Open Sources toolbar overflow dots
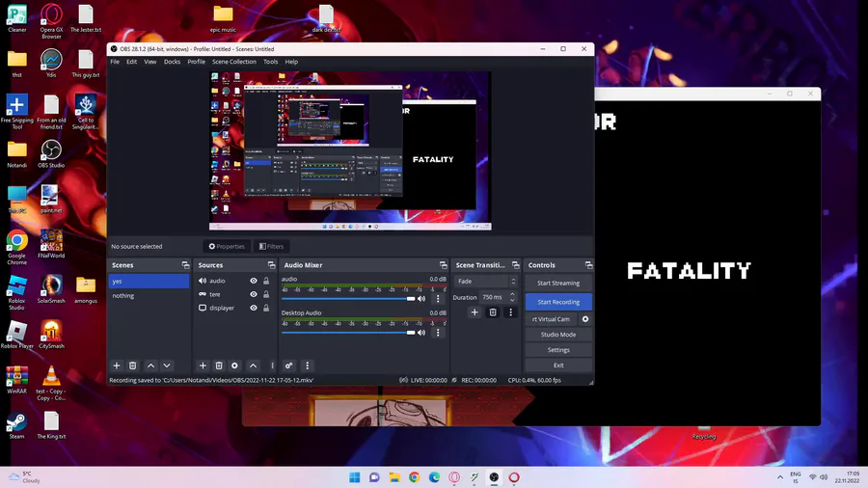 click(272, 366)
